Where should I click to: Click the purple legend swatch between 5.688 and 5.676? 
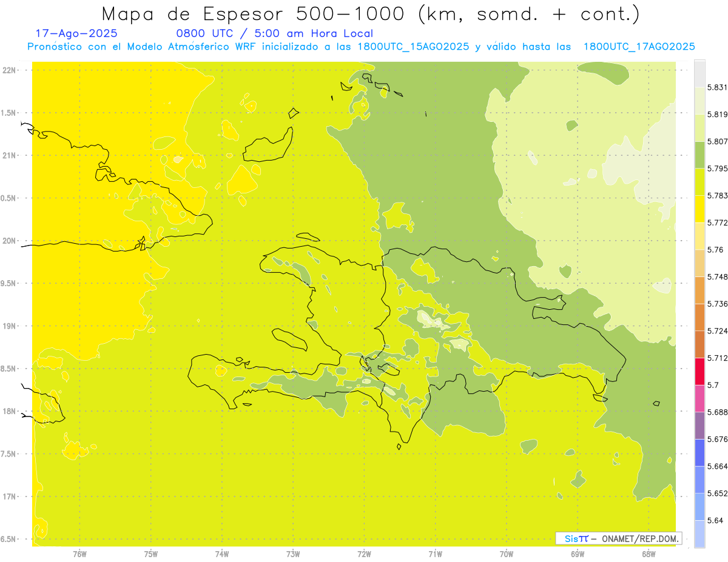[699, 426]
